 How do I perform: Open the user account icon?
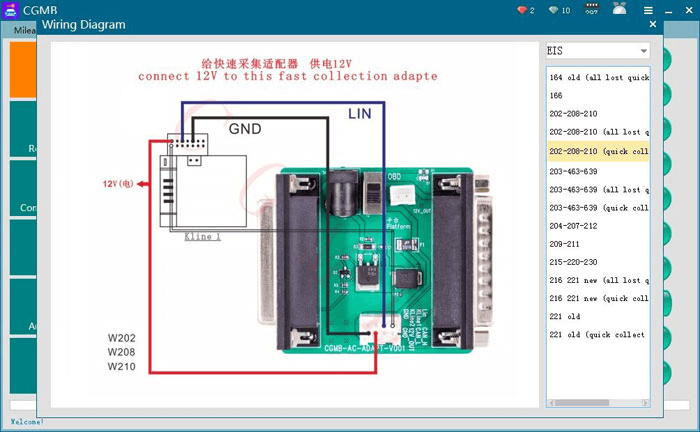(x=619, y=9)
